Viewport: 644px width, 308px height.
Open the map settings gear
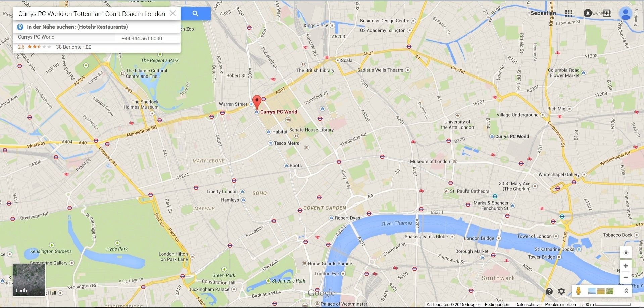point(561,291)
